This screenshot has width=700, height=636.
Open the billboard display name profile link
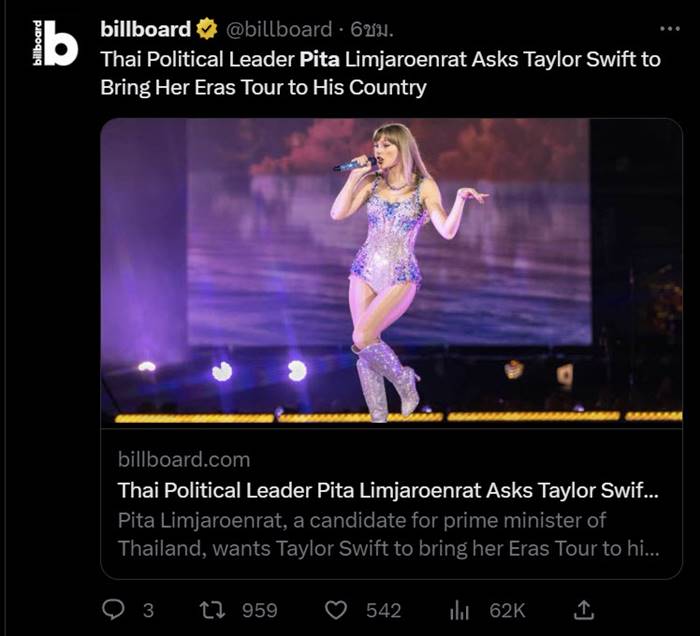[146, 30]
